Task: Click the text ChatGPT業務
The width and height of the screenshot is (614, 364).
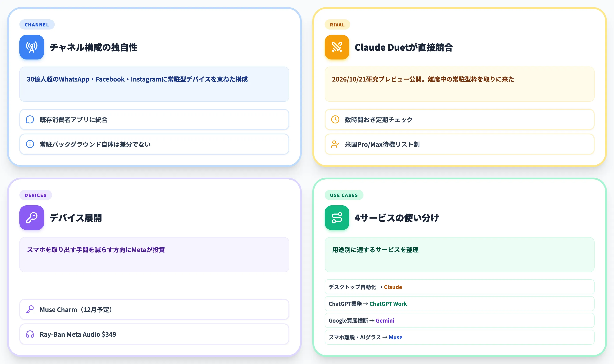Action: coord(345,304)
